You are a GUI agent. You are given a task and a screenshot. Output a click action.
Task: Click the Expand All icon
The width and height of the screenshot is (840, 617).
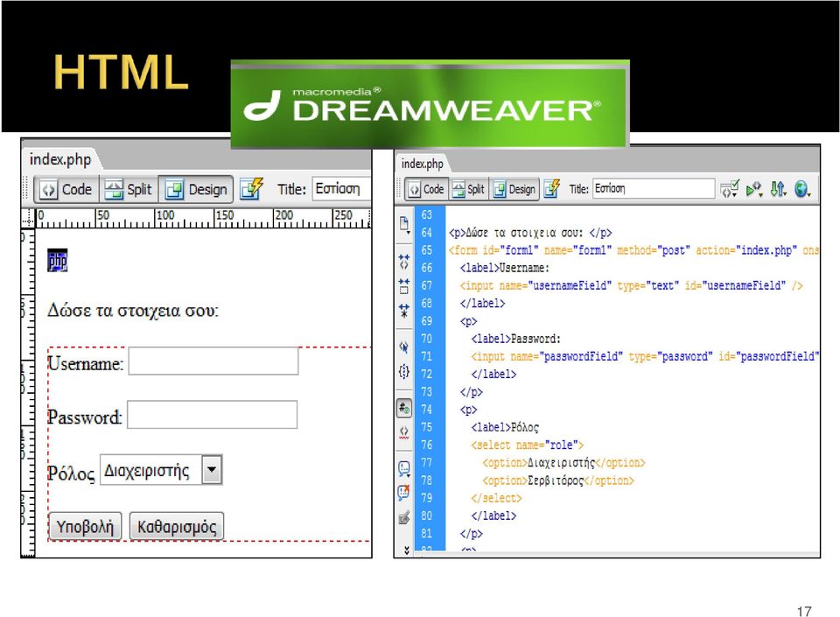(404, 310)
